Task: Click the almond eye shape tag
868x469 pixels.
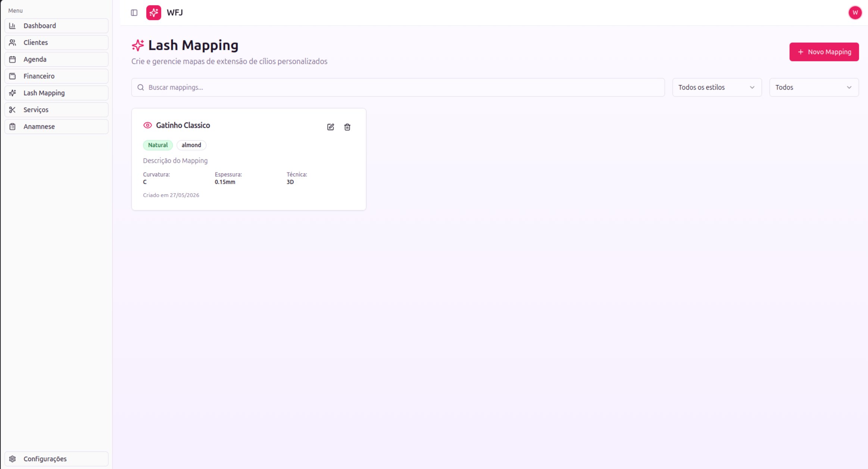Action: (x=191, y=145)
